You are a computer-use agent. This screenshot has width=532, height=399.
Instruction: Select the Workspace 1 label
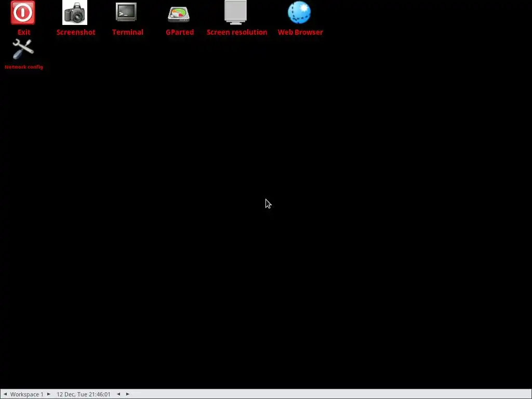pos(27,394)
